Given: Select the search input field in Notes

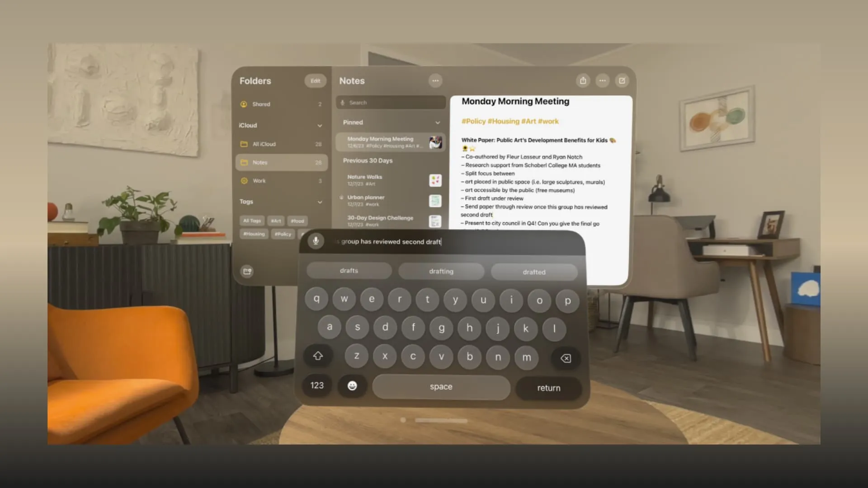Looking at the screenshot, I should click(391, 102).
